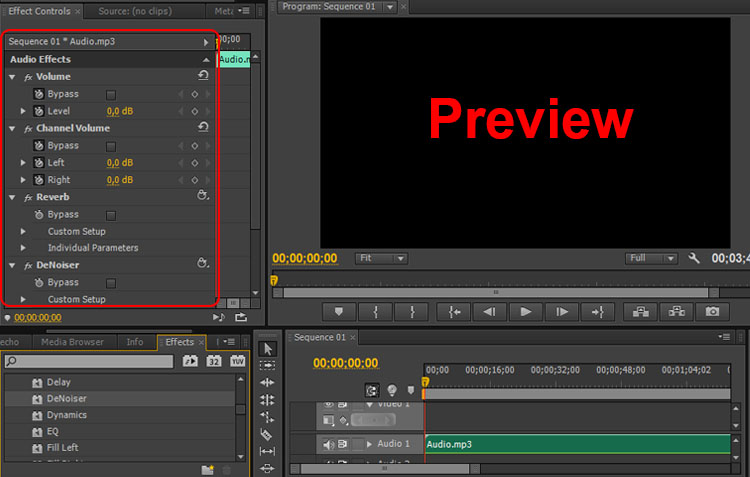Expand the Level parameter
Viewport: 750px width, 477px height.
tap(23, 111)
